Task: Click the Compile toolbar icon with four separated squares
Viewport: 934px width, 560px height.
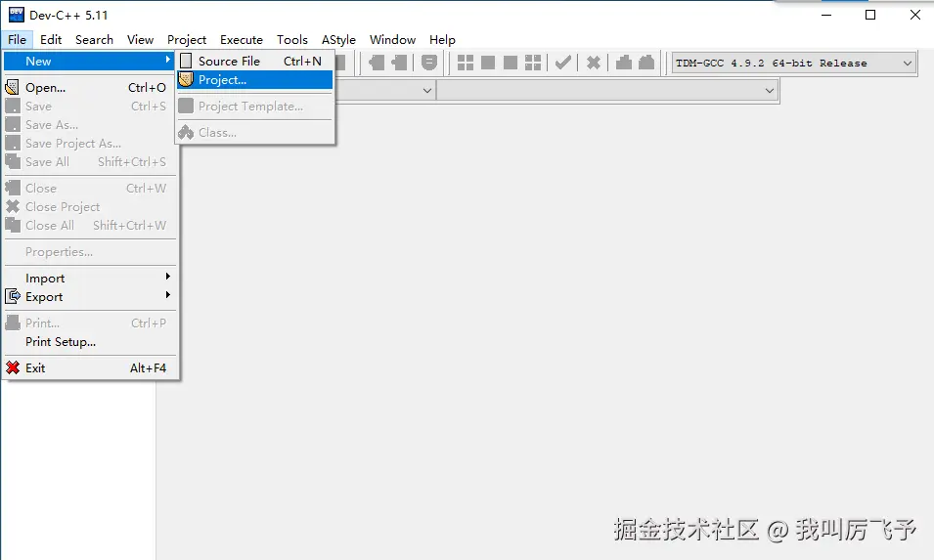Action: 466,63
